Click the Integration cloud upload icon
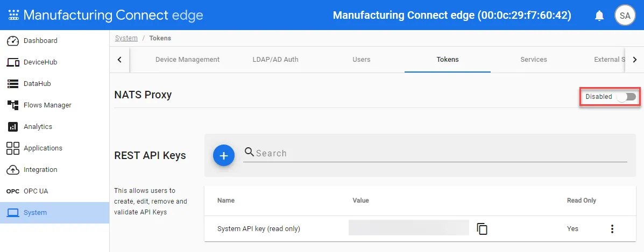 pos(13,169)
